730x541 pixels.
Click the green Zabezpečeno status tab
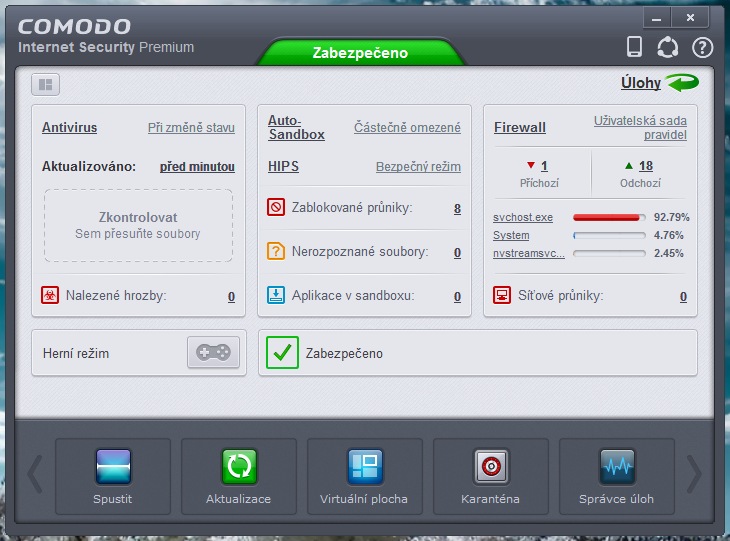[x=360, y=53]
